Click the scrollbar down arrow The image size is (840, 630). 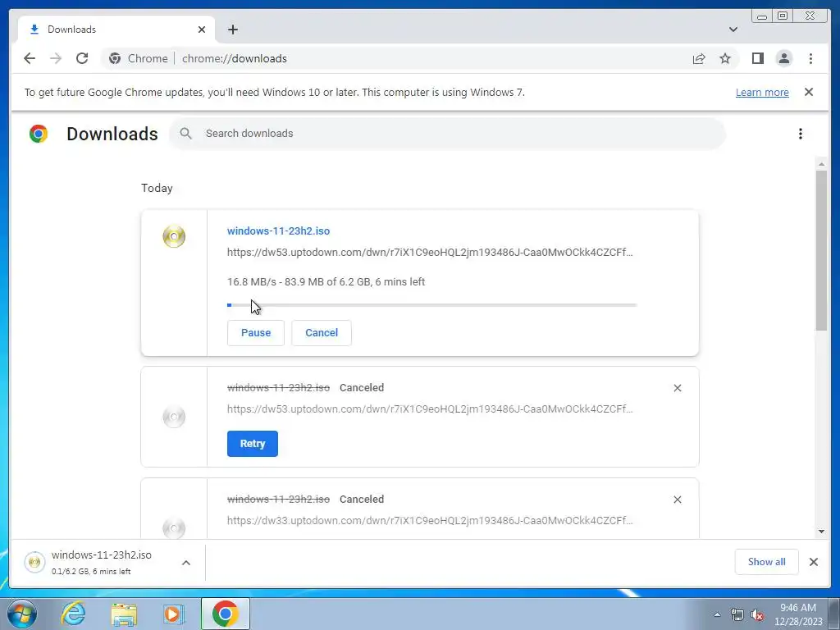coord(821,532)
